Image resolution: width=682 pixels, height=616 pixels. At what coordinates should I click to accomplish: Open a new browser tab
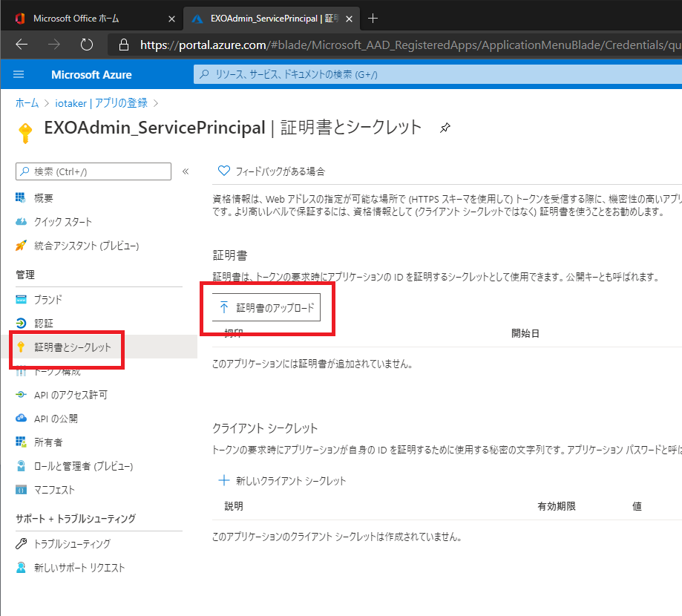coord(373,18)
